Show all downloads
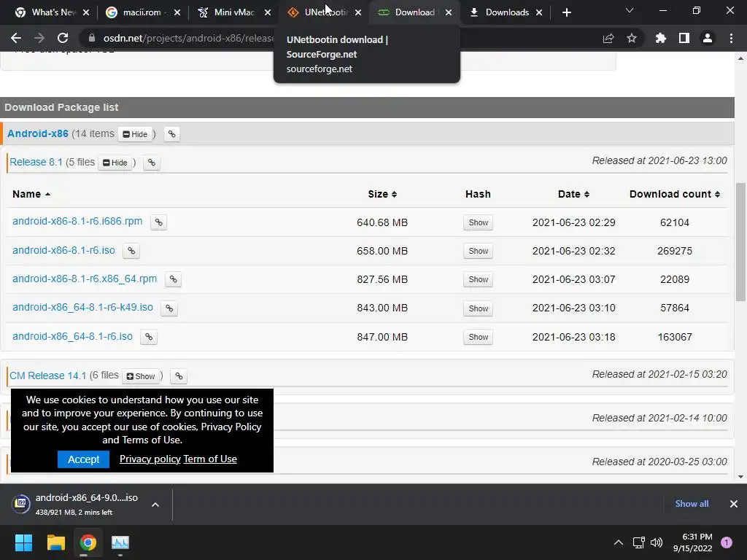 (x=692, y=504)
